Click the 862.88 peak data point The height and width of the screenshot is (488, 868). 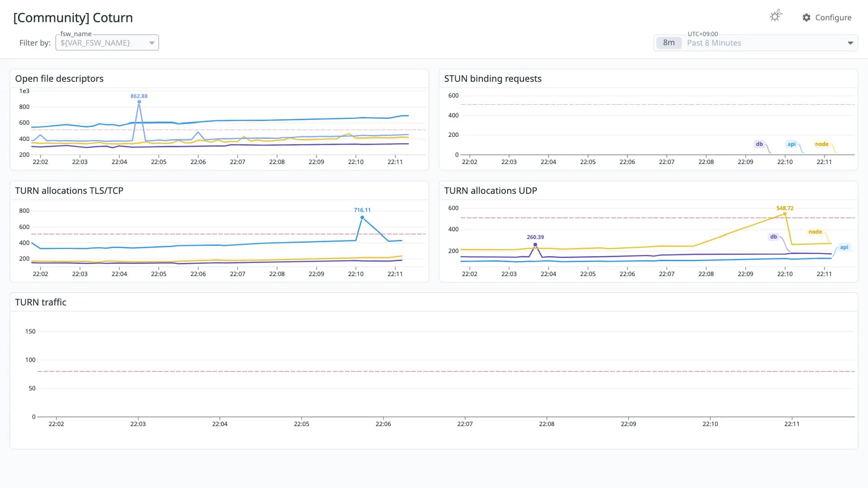[x=139, y=102]
